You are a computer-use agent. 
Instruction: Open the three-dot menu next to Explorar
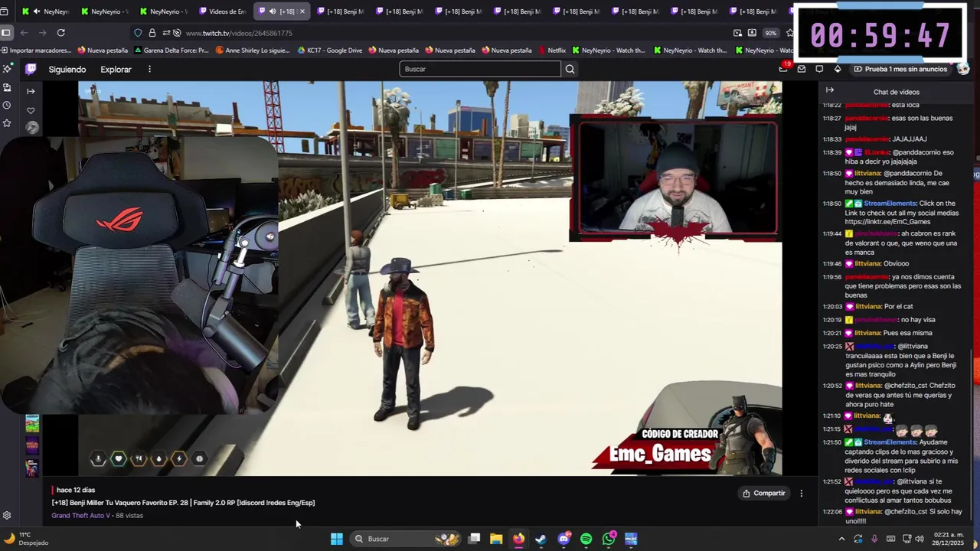(x=149, y=69)
